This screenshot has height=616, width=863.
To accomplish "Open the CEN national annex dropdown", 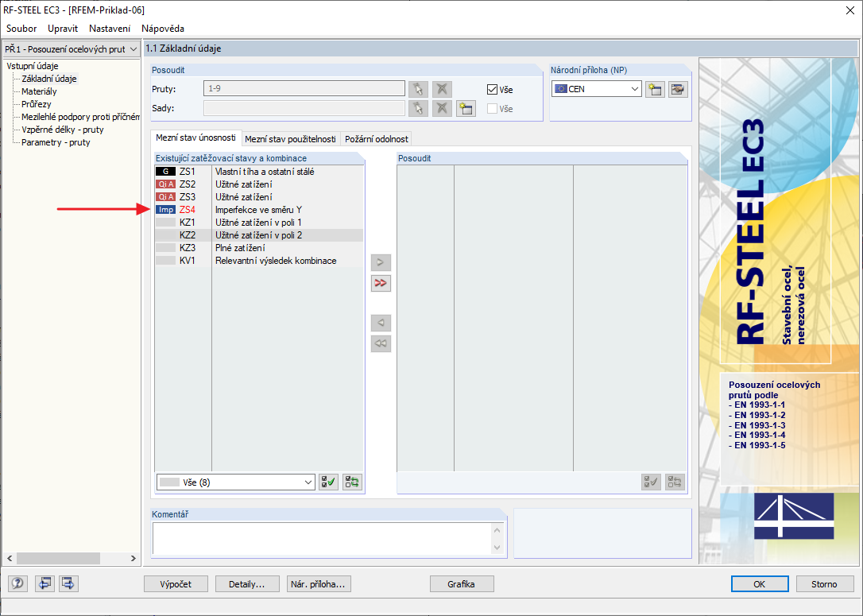I will [x=597, y=89].
